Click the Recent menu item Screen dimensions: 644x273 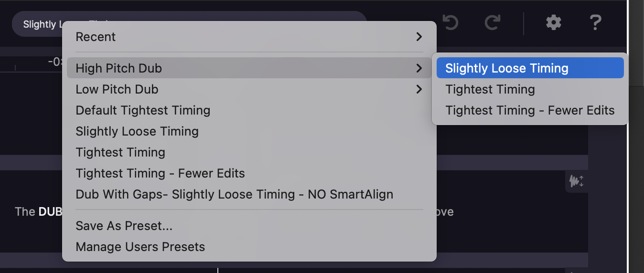(x=96, y=37)
